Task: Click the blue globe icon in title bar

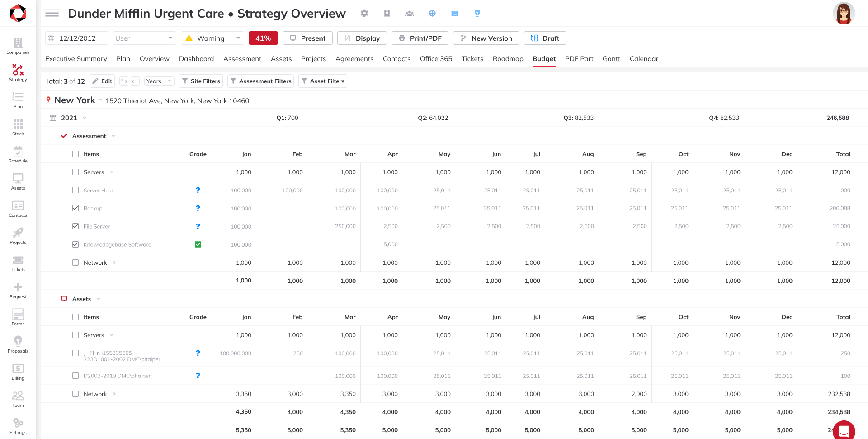Action: click(432, 13)
